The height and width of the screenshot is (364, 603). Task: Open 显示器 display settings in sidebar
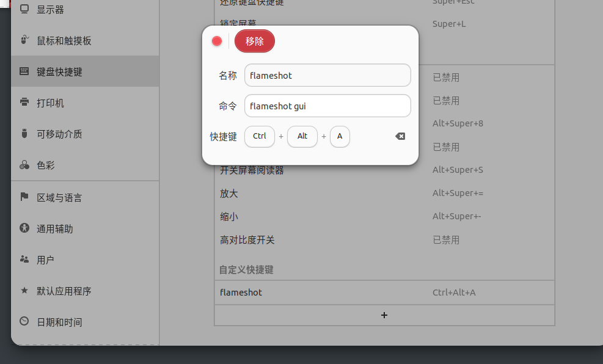[85, 10]
